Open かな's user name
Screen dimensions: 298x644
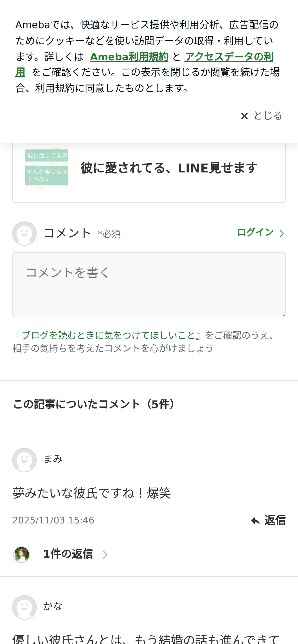[53, 606]
